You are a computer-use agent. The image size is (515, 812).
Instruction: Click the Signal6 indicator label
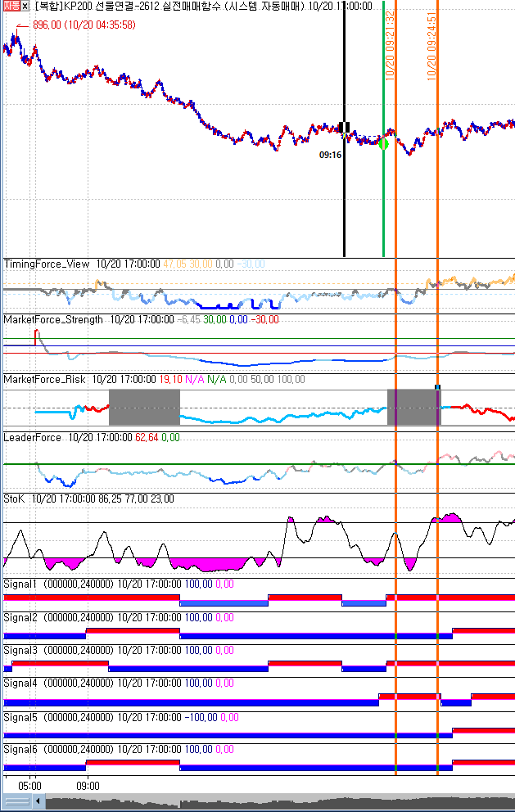[x=20, y=749]
